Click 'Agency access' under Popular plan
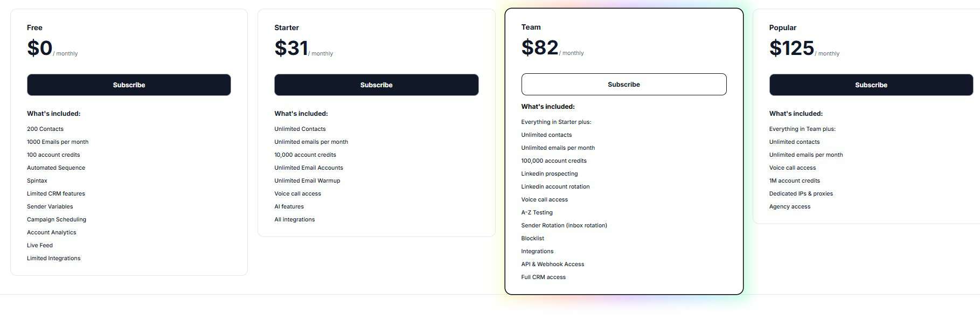Image resolution: width=980 pixels, height=327 pixels. click(x=789, y=206)
